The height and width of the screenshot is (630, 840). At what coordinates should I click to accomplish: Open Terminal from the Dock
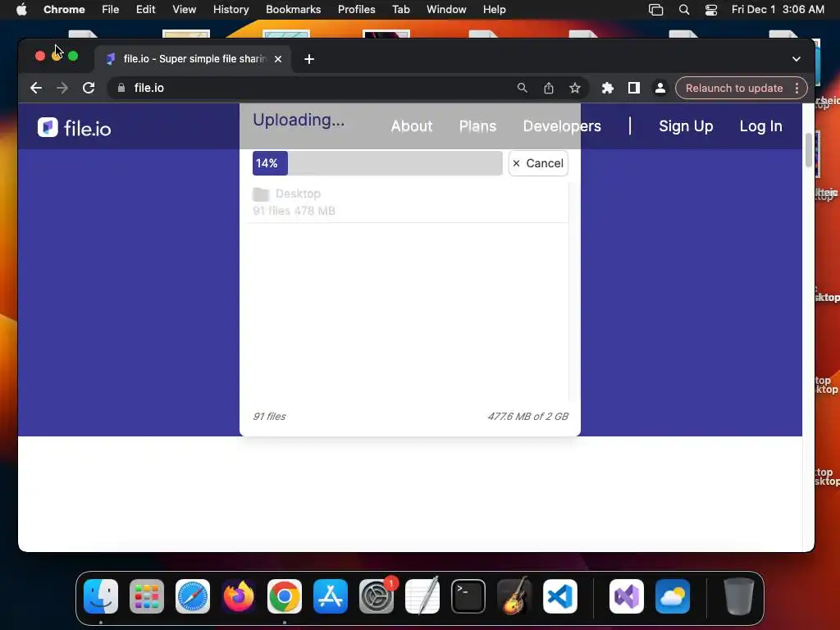(468, 596)
